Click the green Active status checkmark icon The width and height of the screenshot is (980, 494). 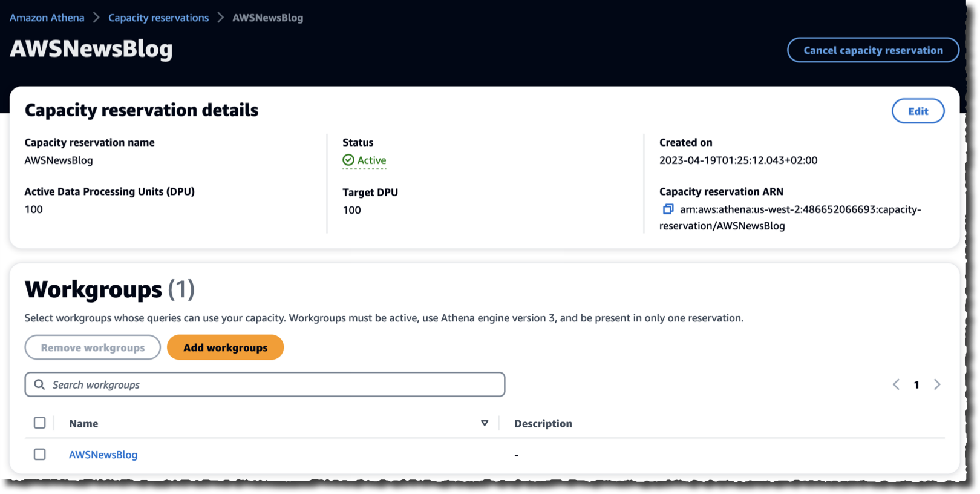coord(348,160)
